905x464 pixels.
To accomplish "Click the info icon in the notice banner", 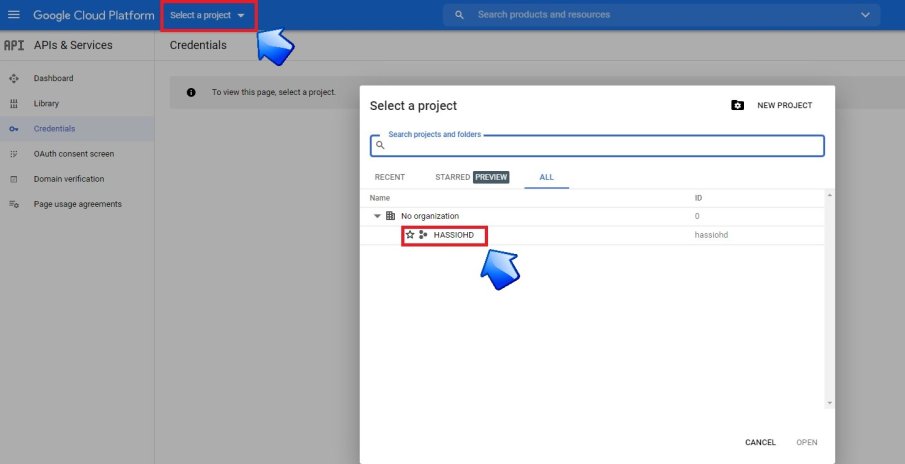I will tap(191, 92).
